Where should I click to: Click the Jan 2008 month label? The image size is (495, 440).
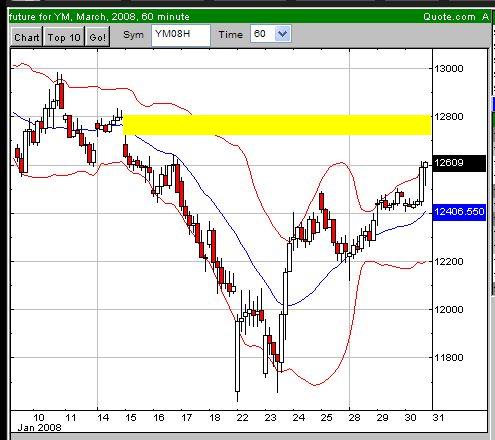[39, 428]
